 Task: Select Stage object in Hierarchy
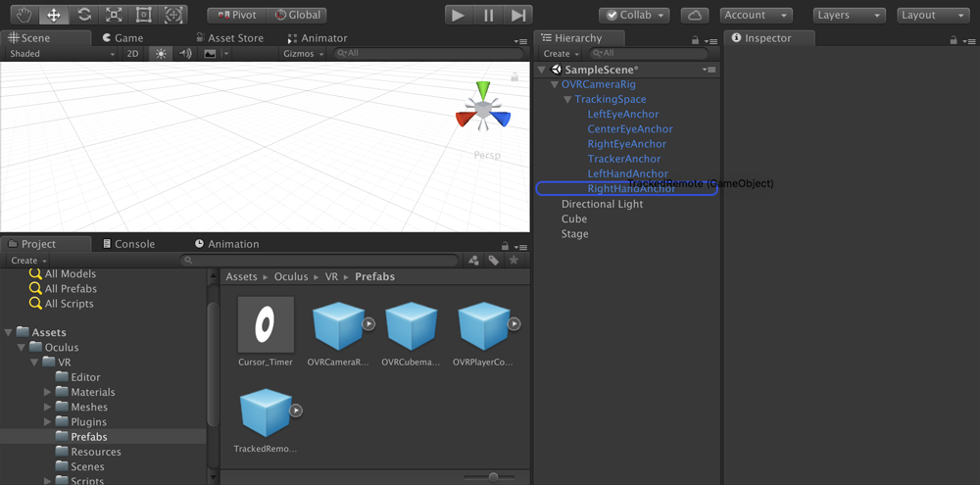(574, 234)
